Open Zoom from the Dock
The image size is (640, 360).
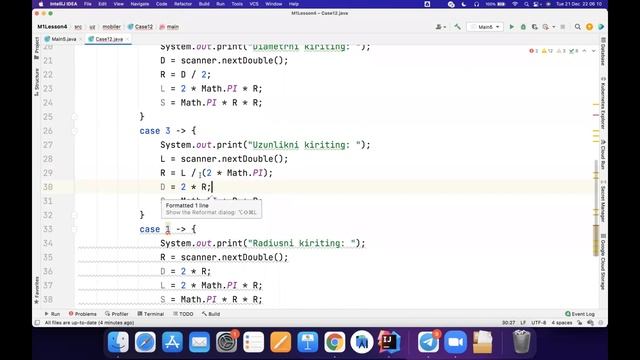[455, 342]
